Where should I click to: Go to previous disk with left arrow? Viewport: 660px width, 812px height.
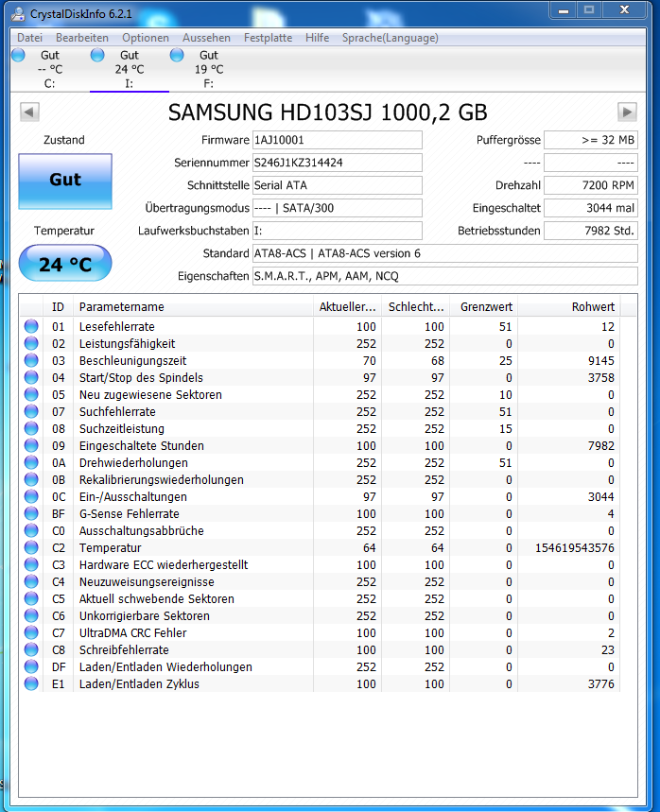[x=29, y=112]
